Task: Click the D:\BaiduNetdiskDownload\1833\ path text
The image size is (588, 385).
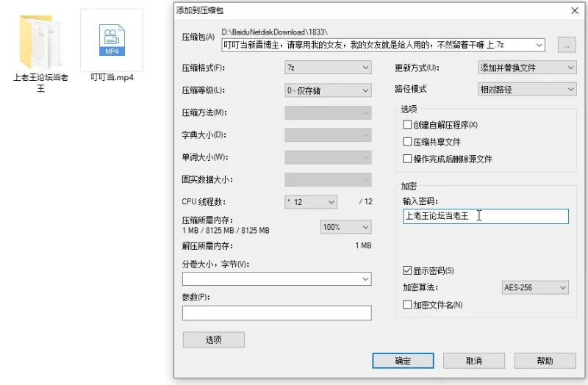Action: point(274,32)
